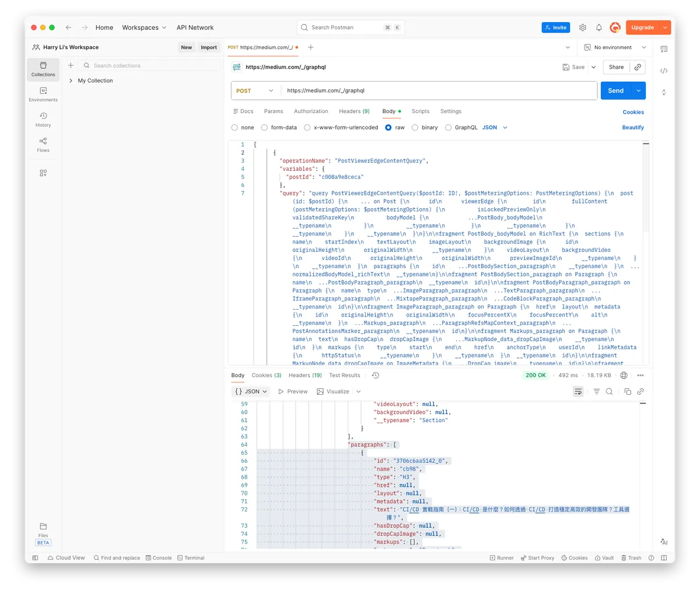Choose the GraphQL body type radio
The image size is (700, 597).
[x=449, y=128]
